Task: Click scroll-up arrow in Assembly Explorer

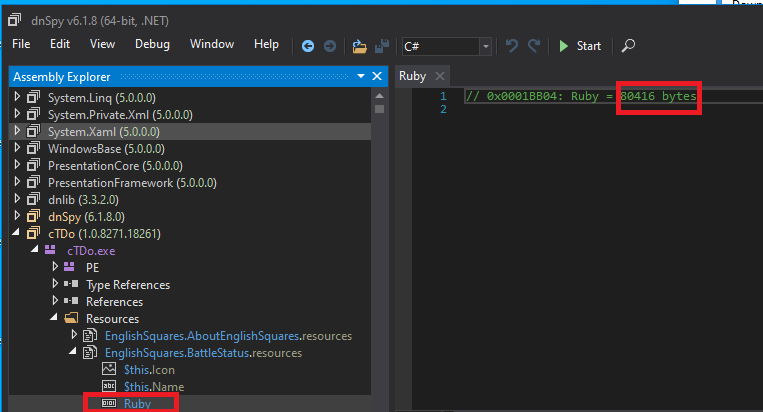Action: point(380,95)
